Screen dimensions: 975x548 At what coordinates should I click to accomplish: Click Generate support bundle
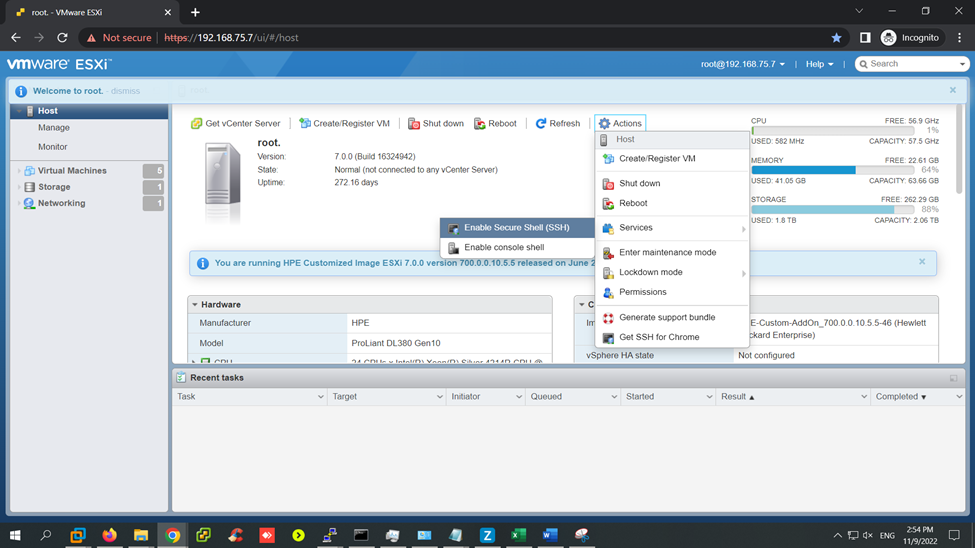[667, 317]
